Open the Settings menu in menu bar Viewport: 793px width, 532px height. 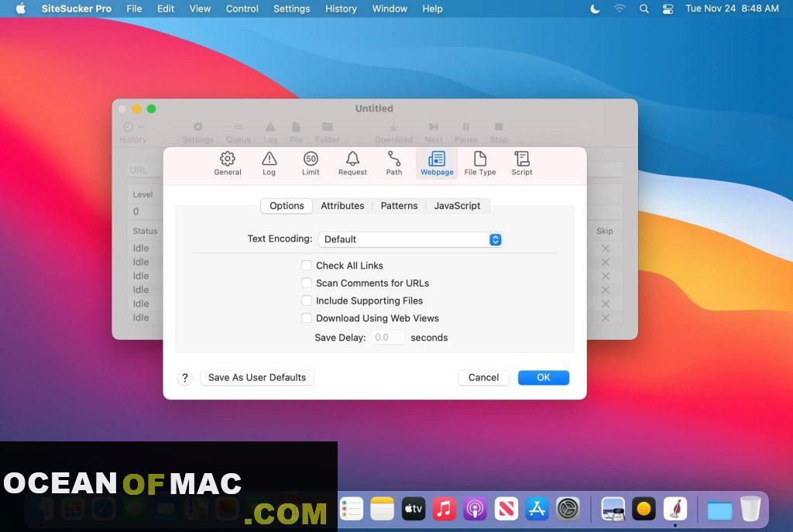point(291,9)
